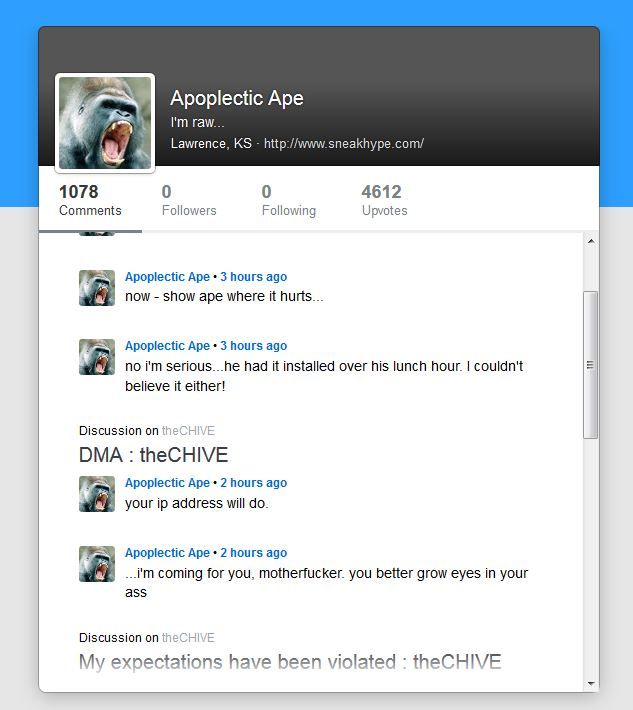Click the scrollbar up arrow
This screenshot has width=633, height=710.
click(x=591, y=241)
